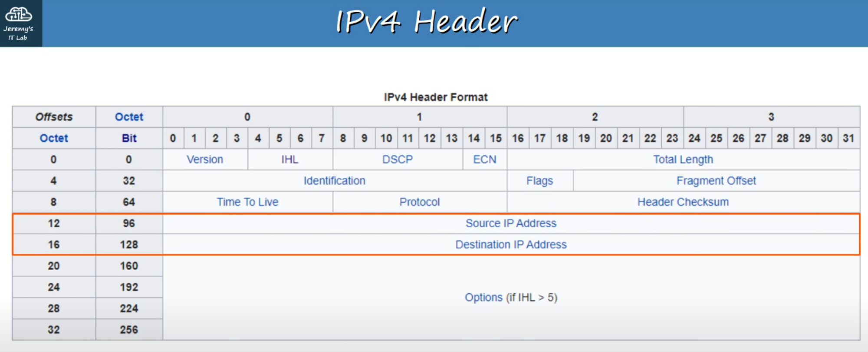Click the Source IP Address link
The width and height of the screenshot is (868, 352).
click(x=511, y=223)
